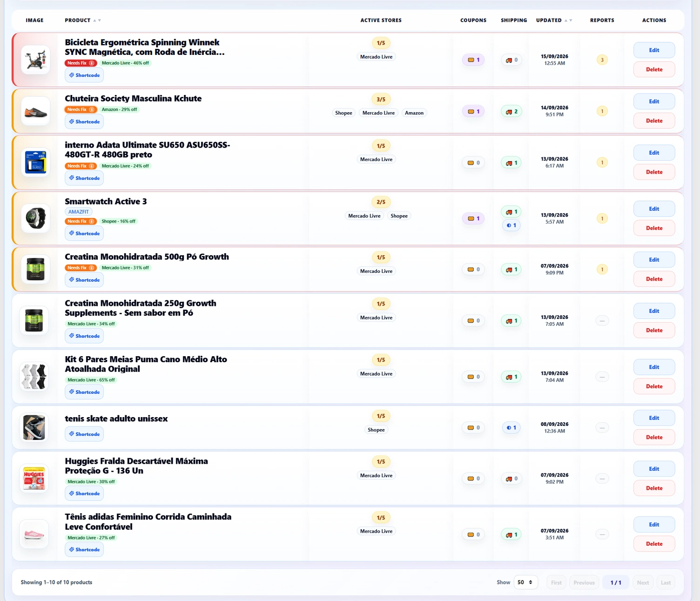Viewport: 700px width, 601px height.
Task: Click the pink adidas sneaker thumbnail
Action: click(34, 534)
